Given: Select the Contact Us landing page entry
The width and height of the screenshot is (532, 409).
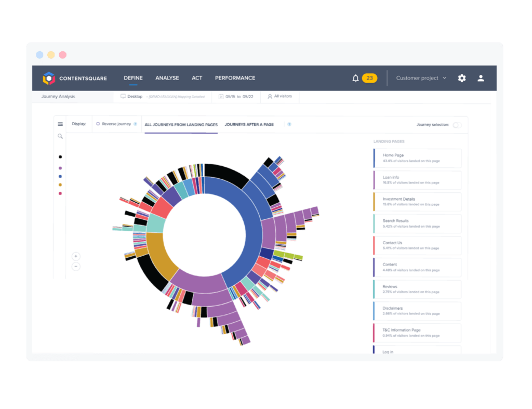Looking at the screenshot, I should click(x=417, y=245).
